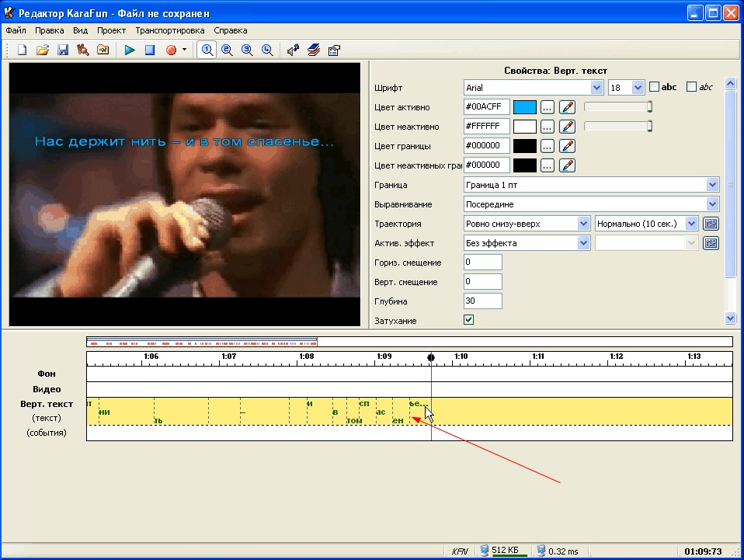Open color dialog for inactive border color

(x=547, y=165)
